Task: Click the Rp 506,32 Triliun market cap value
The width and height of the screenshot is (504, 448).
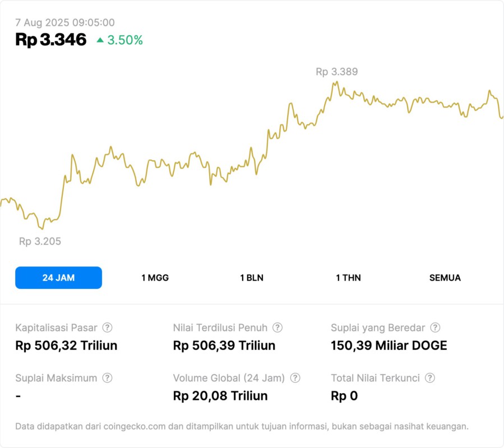Action: tap(66, 346)
